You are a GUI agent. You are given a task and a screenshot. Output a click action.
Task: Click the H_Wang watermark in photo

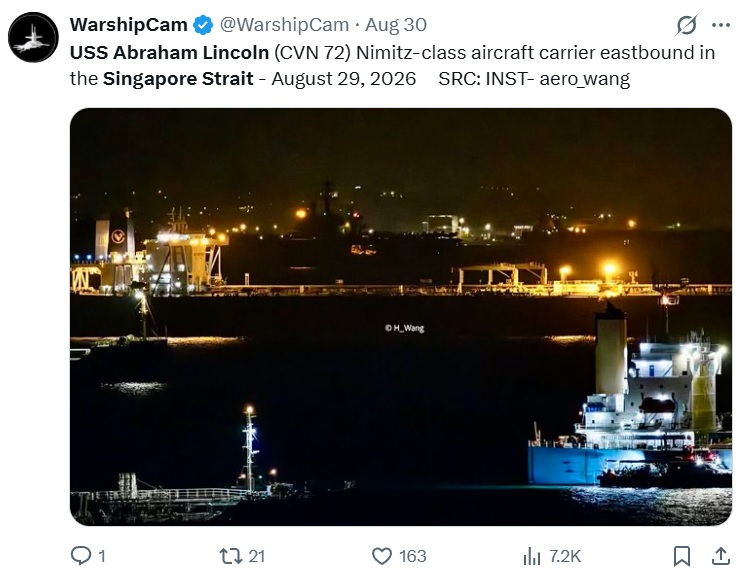click(404, 328)
